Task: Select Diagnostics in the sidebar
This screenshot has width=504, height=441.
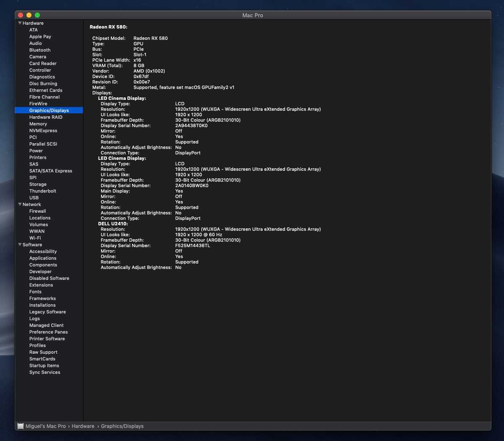Action: pyautogui.click(x=42, y=77)
